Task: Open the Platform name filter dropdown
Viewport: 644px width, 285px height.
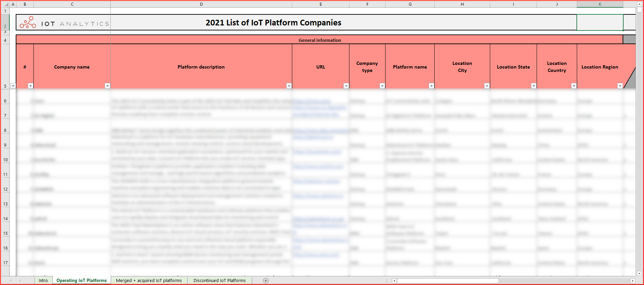Action: pos(431,86)
